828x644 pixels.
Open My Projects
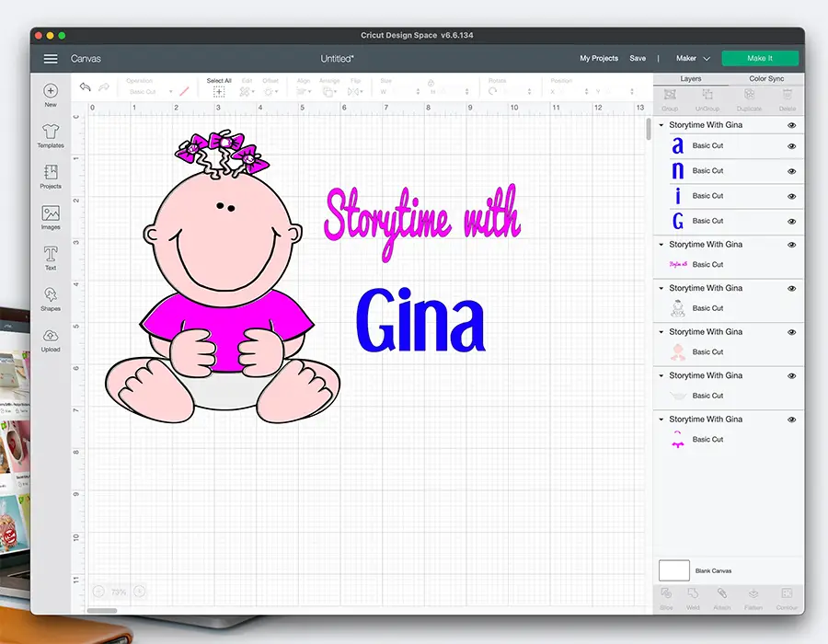tap(599, 59)
